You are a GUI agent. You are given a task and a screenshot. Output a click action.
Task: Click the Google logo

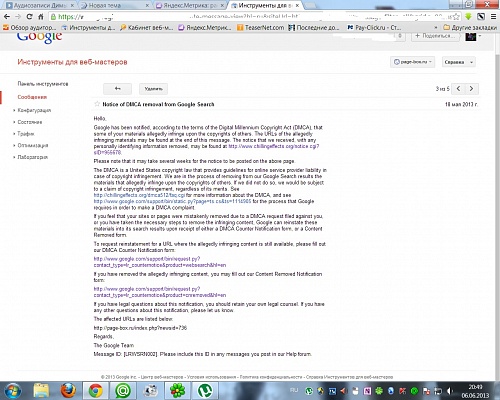pyautogui.click(x=39, y=37)
